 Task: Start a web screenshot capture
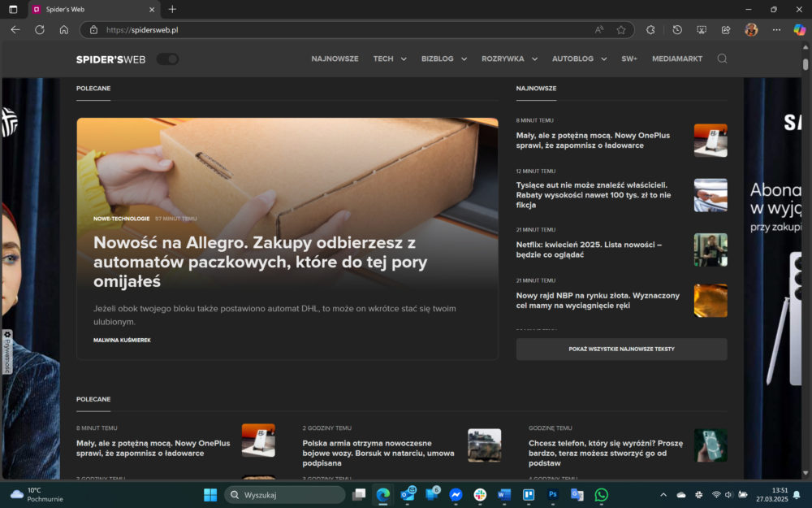pos(702,30)
